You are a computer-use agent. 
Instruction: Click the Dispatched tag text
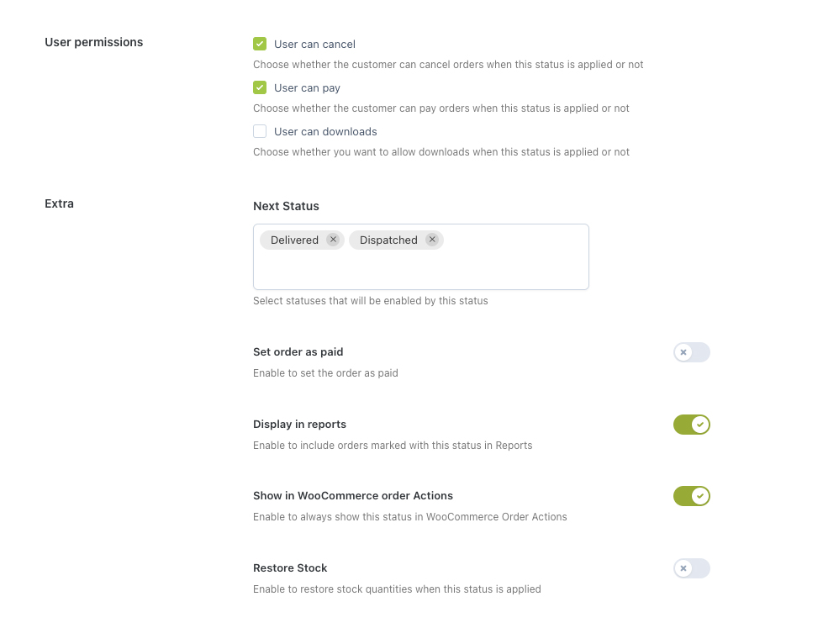click(x=388, y=240)
